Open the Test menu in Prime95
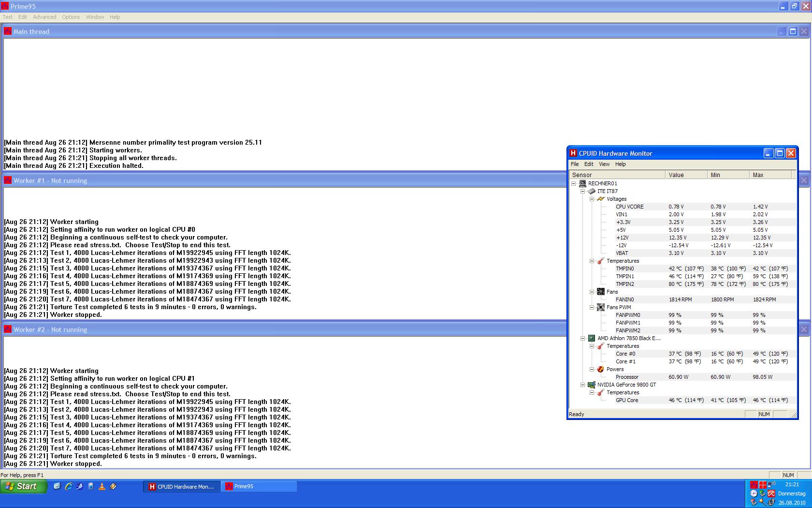 coord(8,17)
